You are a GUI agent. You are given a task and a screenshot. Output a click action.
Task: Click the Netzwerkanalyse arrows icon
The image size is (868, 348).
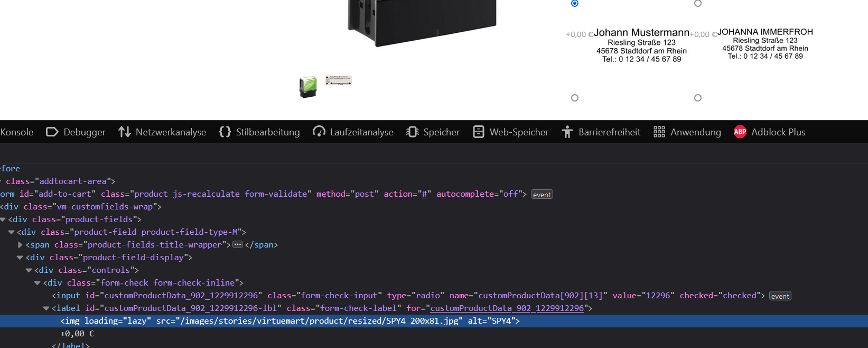125,132
